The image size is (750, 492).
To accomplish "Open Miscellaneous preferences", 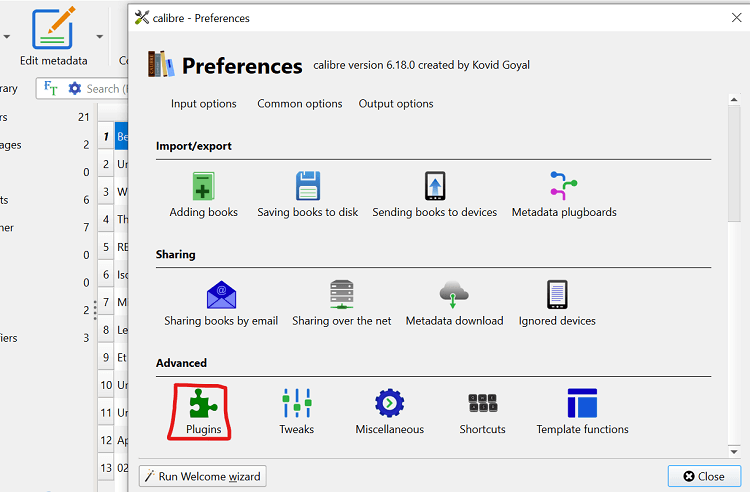I will point(389,412).
